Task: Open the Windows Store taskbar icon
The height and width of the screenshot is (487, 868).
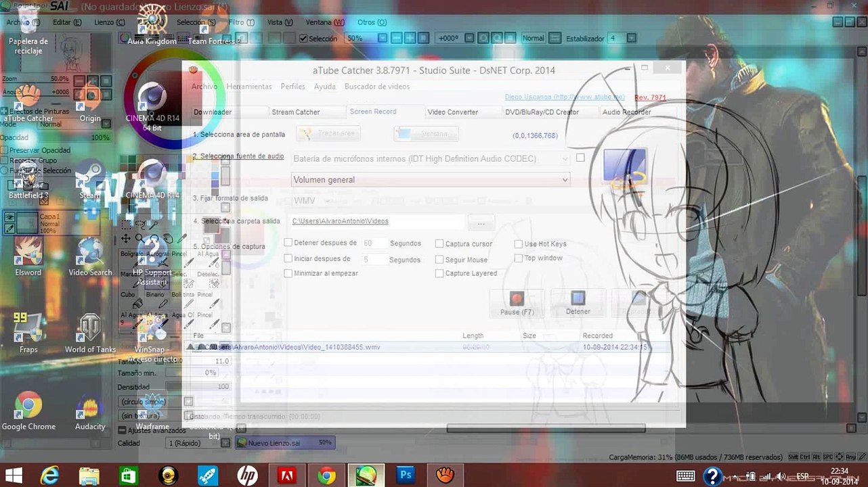Action: (129, 476)
